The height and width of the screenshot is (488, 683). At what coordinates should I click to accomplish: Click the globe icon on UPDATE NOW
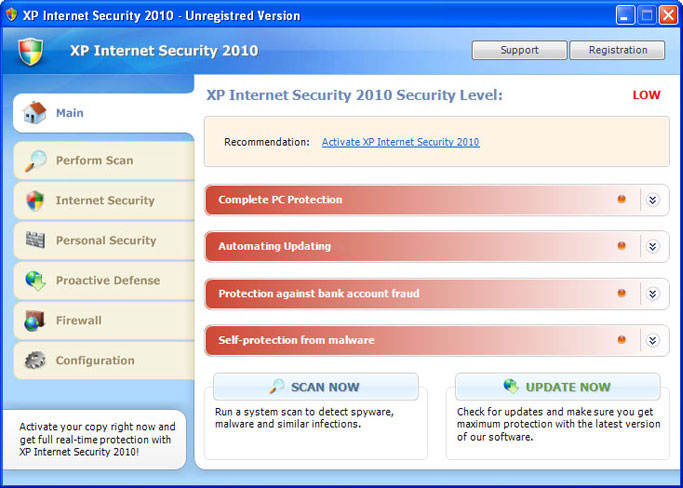pyautogui.click(x=511, y=386)
